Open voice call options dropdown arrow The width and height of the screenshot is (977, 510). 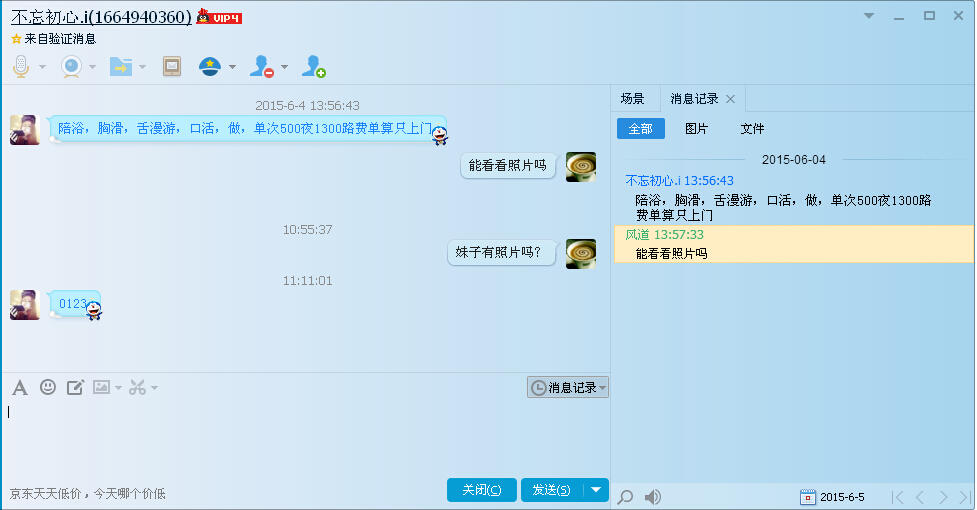coord(42,67)
